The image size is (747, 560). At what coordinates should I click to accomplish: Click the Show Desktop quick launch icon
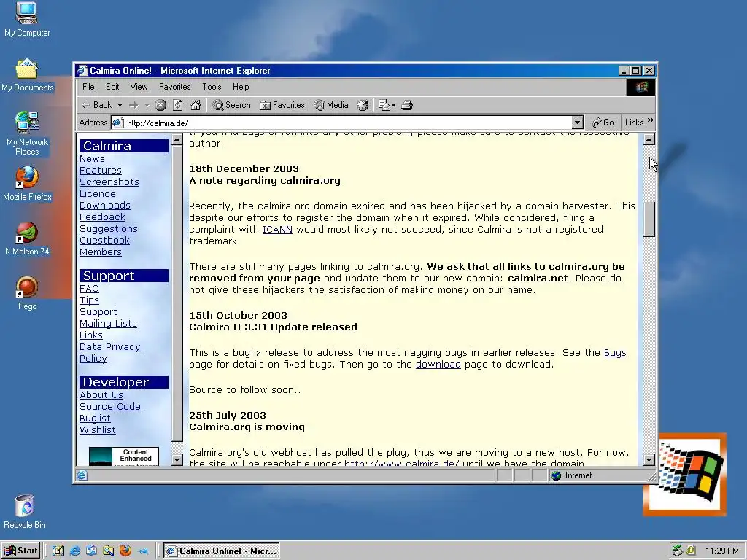[58, 551]
